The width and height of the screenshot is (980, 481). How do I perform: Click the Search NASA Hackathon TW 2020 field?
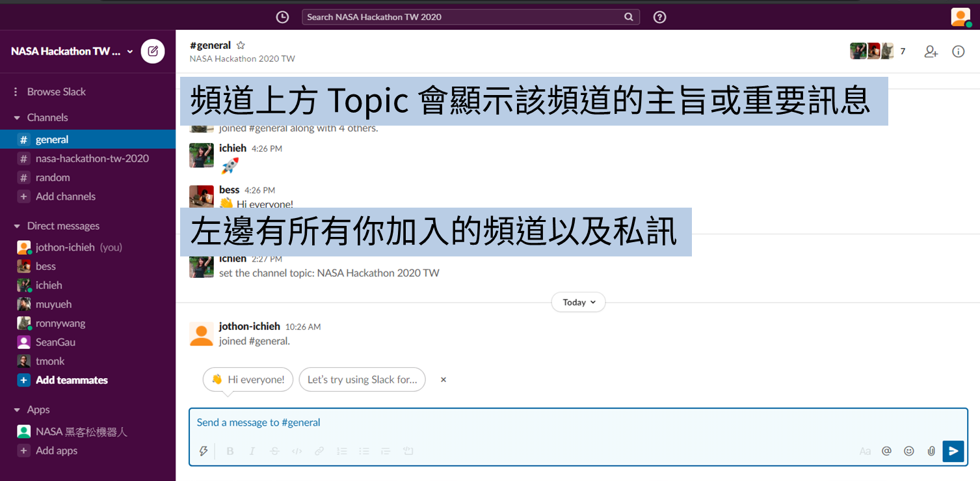[470, 17]
